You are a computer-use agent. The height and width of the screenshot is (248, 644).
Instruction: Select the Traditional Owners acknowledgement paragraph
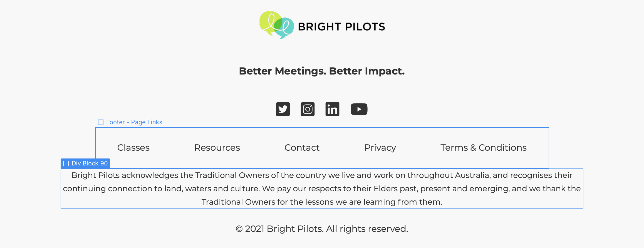(322, 189)
